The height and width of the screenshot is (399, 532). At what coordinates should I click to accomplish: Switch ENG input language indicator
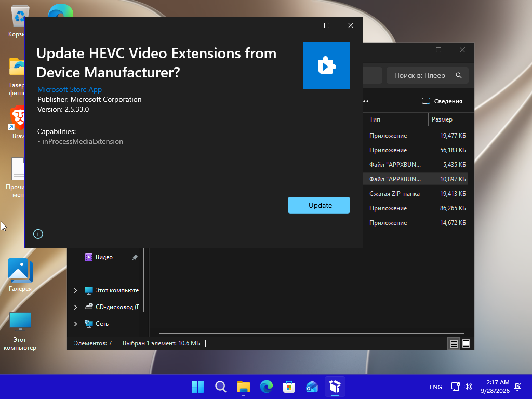click(436, 387)
